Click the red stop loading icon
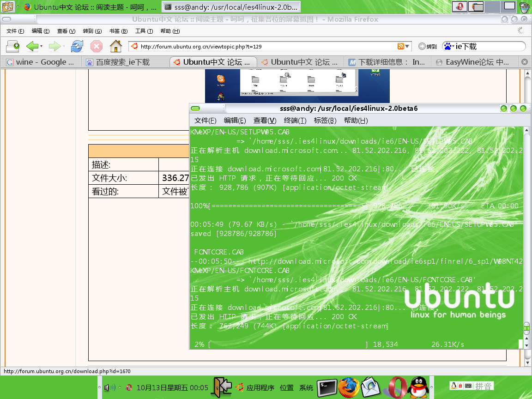 click(97, 46)
